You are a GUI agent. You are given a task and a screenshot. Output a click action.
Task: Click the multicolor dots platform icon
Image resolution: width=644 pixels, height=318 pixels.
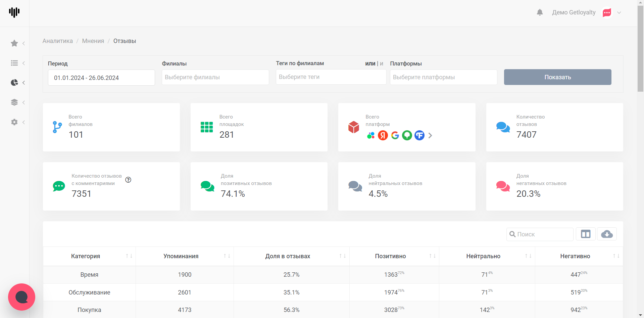pos(371,135)
